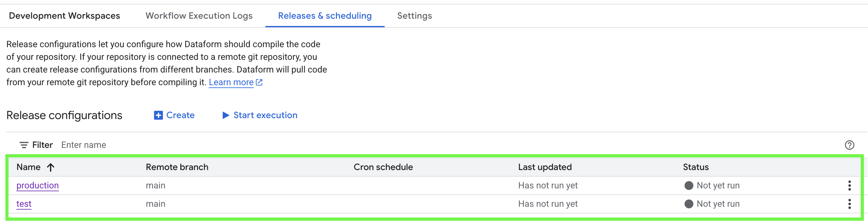868x221 pixels.
Task: Click the sort arrow next to Name
Action: (50, 167)
